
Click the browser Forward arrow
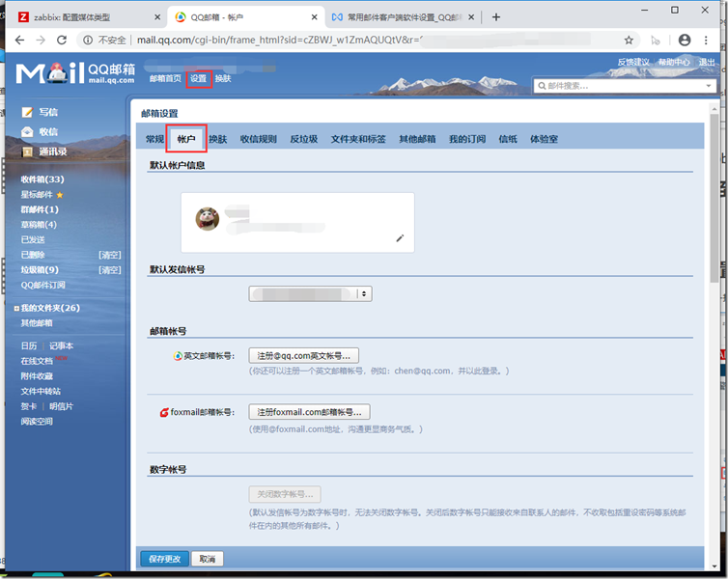point(41,41)
